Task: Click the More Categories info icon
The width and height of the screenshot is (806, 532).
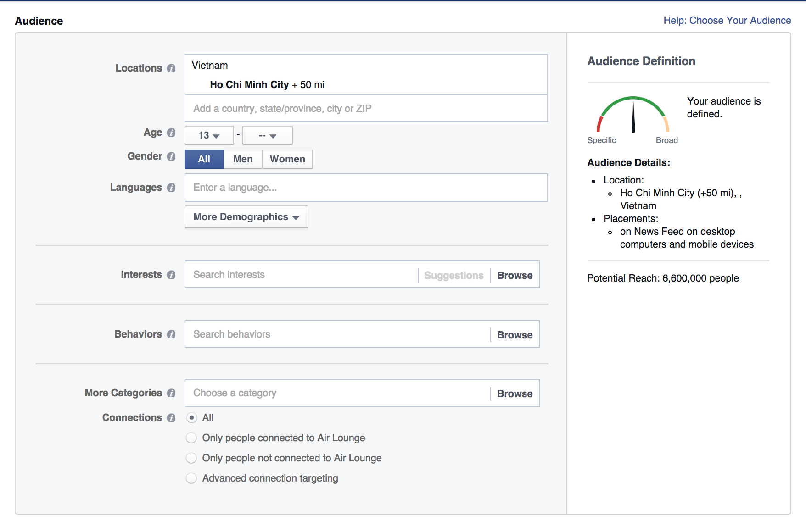Action: tap(171, 393)
